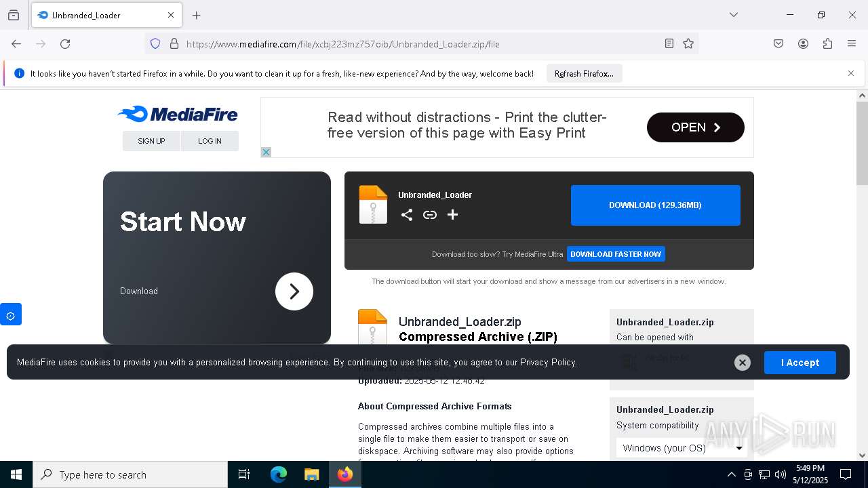Viewport: 868px width, 488px height.
Task: Open clock showing 5:49 PM
Action: pos(810,474)
